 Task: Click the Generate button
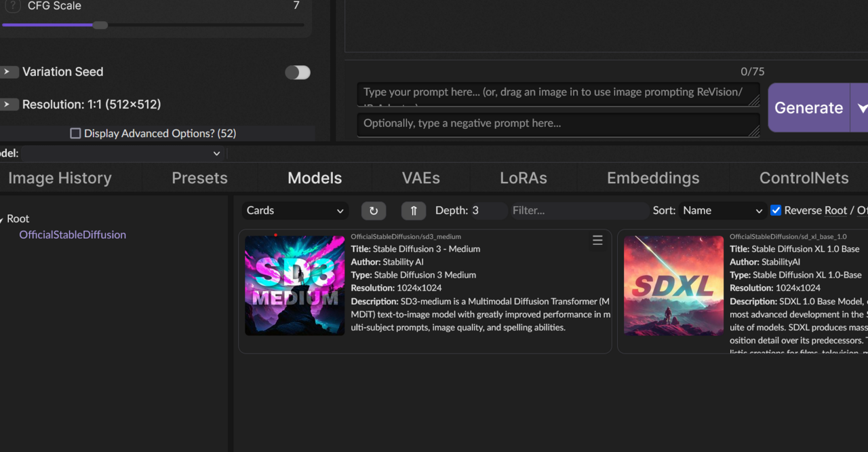coord(808,108)
